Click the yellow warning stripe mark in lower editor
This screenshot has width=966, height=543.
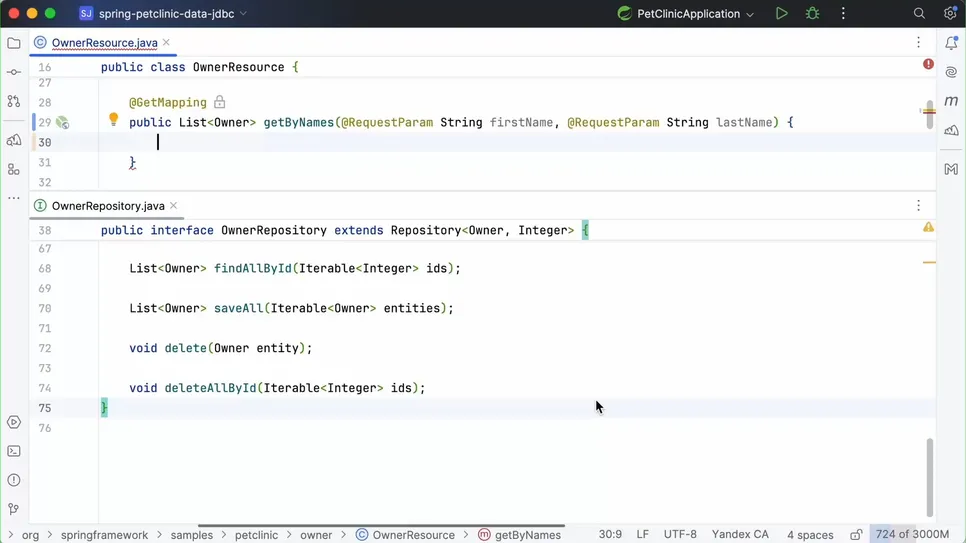pyautogui.click(x=929, y=263)
